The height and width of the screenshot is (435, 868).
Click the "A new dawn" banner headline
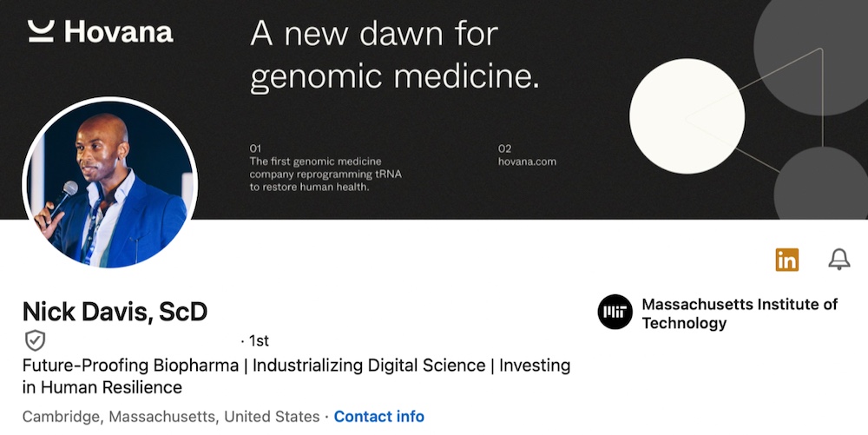pos(395,56)
